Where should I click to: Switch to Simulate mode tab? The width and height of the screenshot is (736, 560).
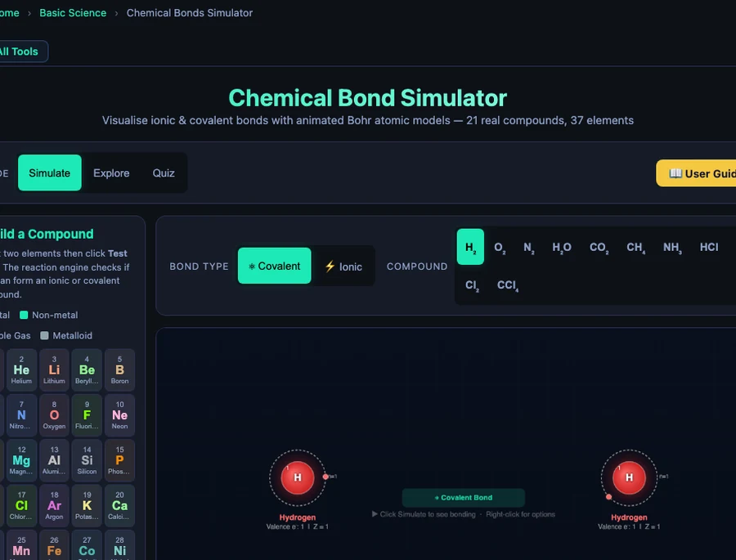pyautogui.click(x=50, y=172)
